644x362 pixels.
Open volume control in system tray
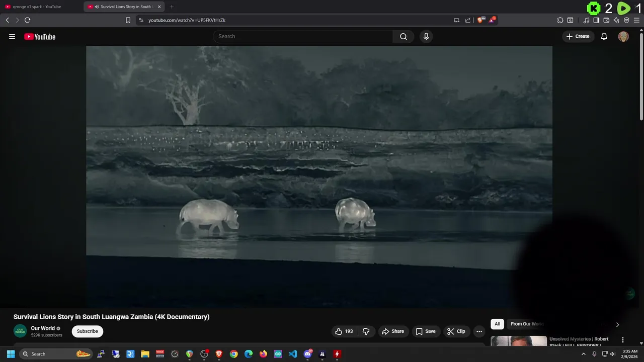612,354
